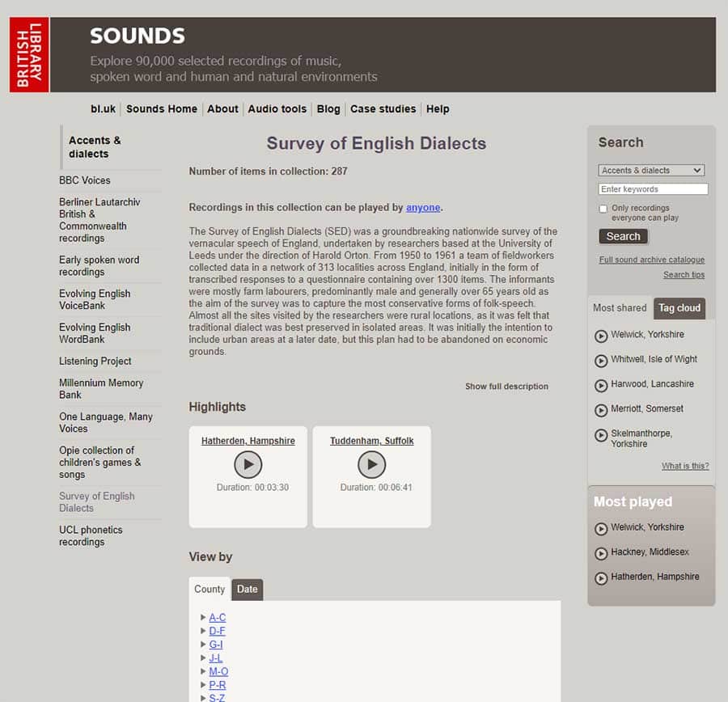Viewport: 728px width, 702px height.
Task: Open BBC Voices collection in sidebar
Action: point(84,180)
